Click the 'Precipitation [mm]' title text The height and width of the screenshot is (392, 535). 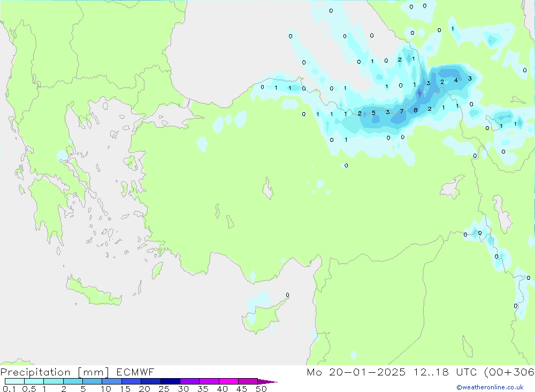pyautogui.click(x=55, y=372)
